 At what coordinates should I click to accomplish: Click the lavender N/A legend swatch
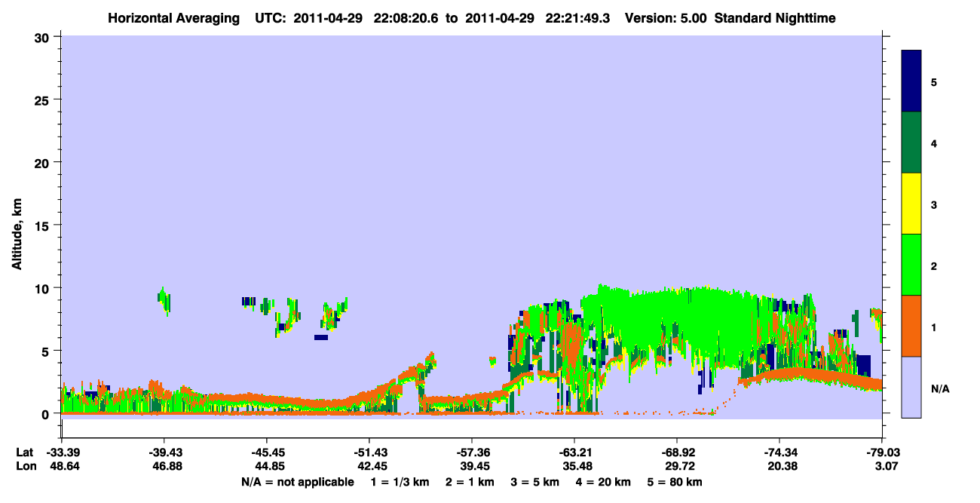click(911, 387)
